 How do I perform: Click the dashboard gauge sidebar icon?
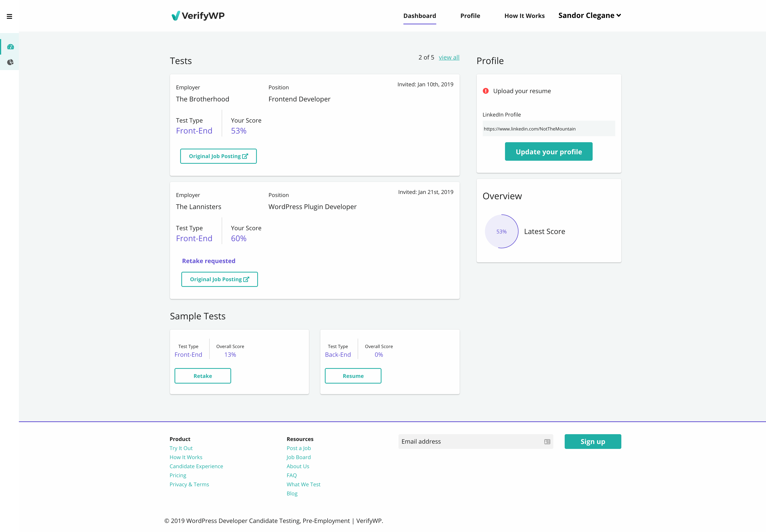pyautogui.click(x=10, y=47)
